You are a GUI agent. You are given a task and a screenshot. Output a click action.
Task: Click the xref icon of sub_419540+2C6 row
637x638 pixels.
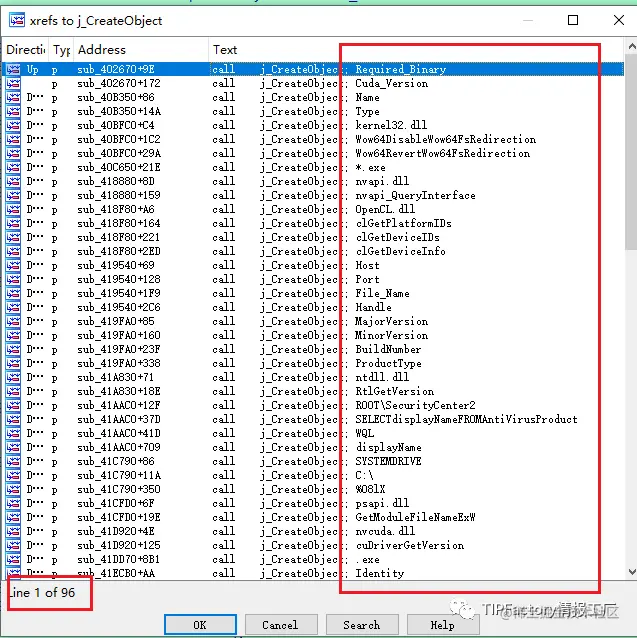click(13, 307)
